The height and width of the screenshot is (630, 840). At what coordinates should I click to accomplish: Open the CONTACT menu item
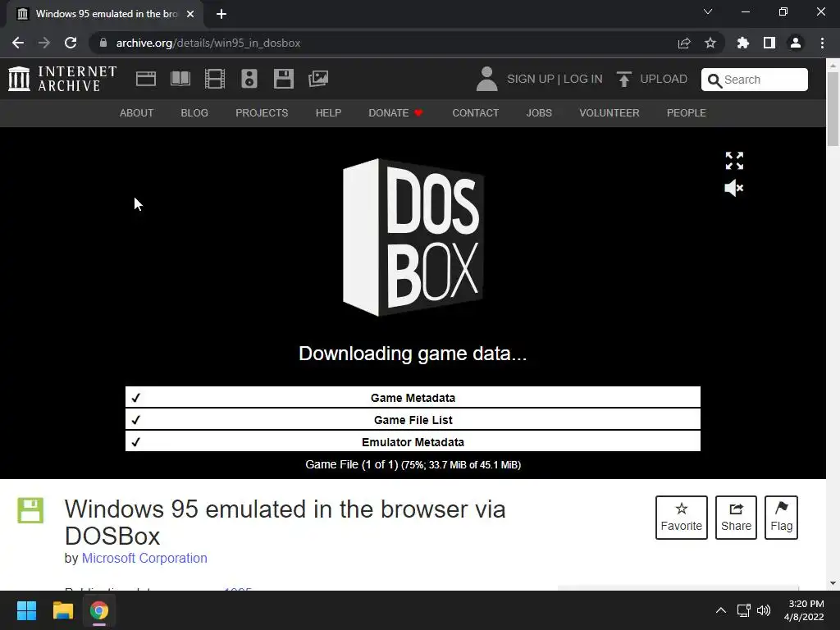[x=475, y=113]
